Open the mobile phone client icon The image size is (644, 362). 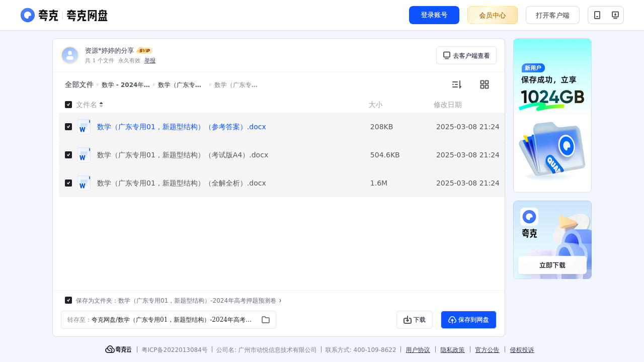(x=597, y=15)
